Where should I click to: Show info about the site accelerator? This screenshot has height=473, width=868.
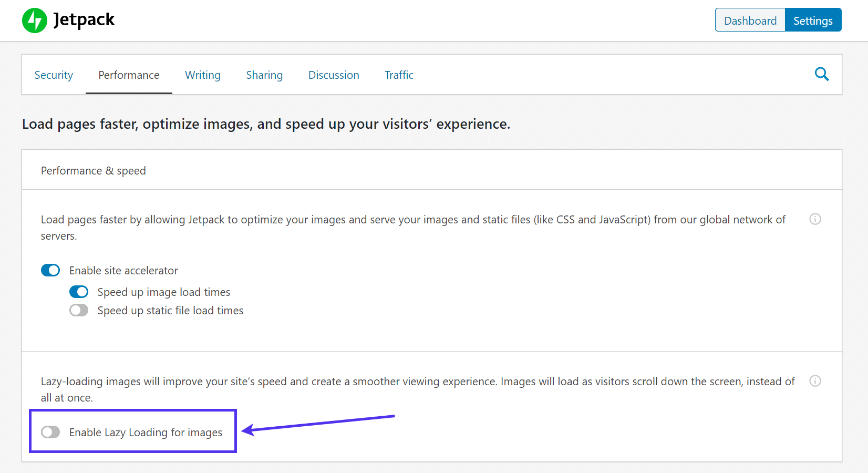[x=815, y=219]
